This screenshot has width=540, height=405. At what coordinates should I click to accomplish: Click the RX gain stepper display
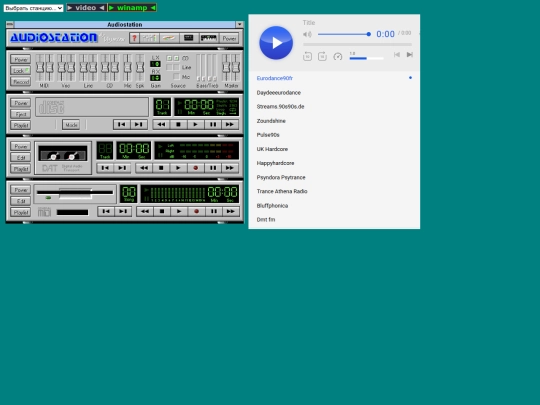(x=155, y=78)
